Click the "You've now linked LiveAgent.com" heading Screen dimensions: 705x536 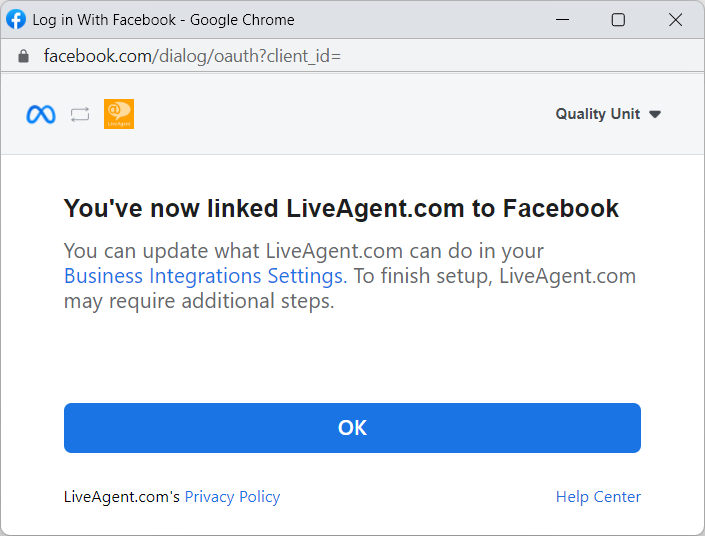tap(341, 208)
